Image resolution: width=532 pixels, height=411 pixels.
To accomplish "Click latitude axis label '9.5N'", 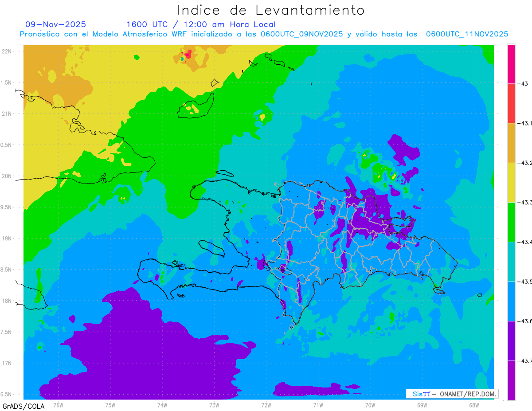I will click(7, 207).
